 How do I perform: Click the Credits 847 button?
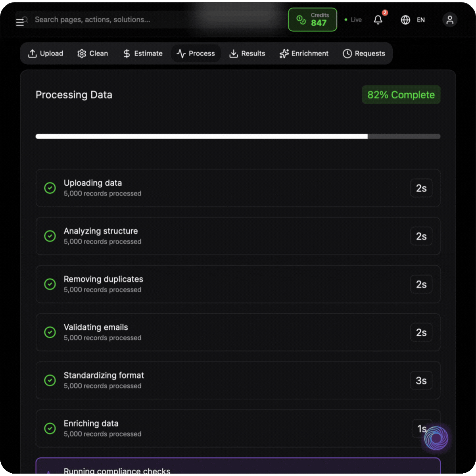[313, 19]
